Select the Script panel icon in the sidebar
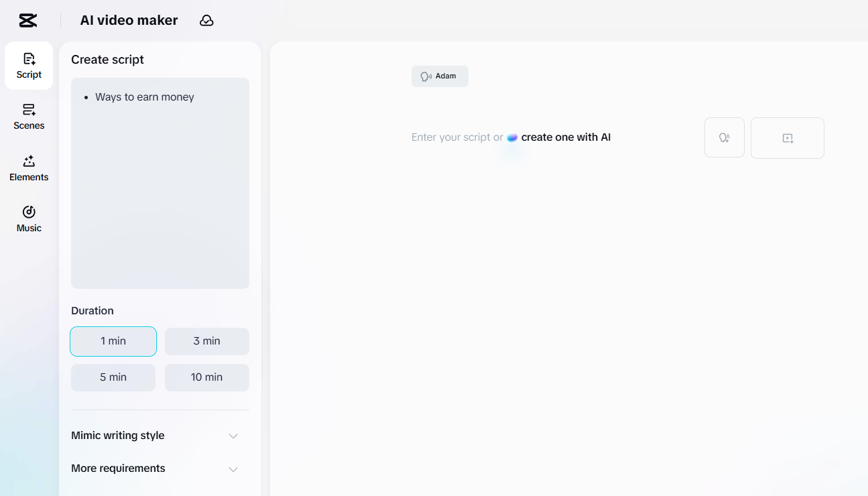This screenshot has width=868, height=496. pos(28,65)
